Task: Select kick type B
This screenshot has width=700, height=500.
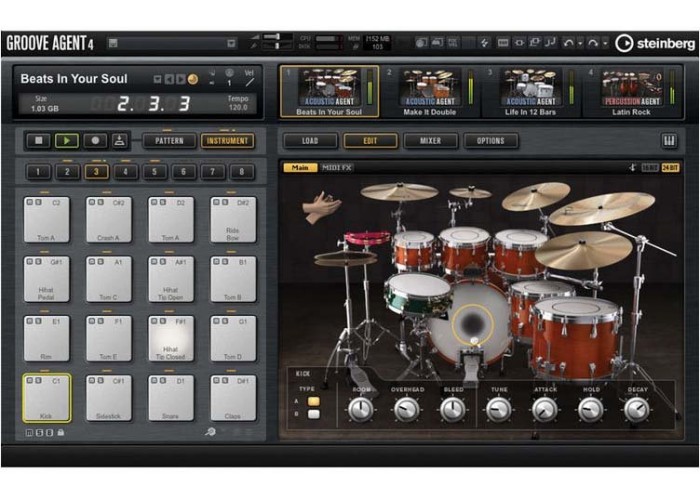Action: (314, 414)
